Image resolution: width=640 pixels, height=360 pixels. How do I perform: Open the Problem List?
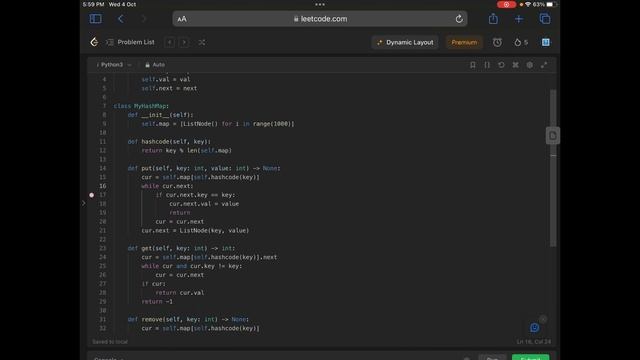131,42
